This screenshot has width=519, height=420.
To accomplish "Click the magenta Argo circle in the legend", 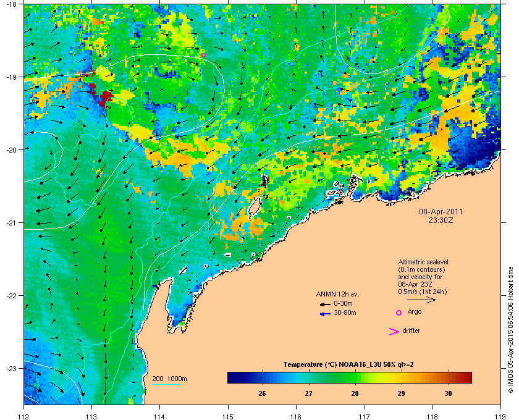I will [399, 313].
